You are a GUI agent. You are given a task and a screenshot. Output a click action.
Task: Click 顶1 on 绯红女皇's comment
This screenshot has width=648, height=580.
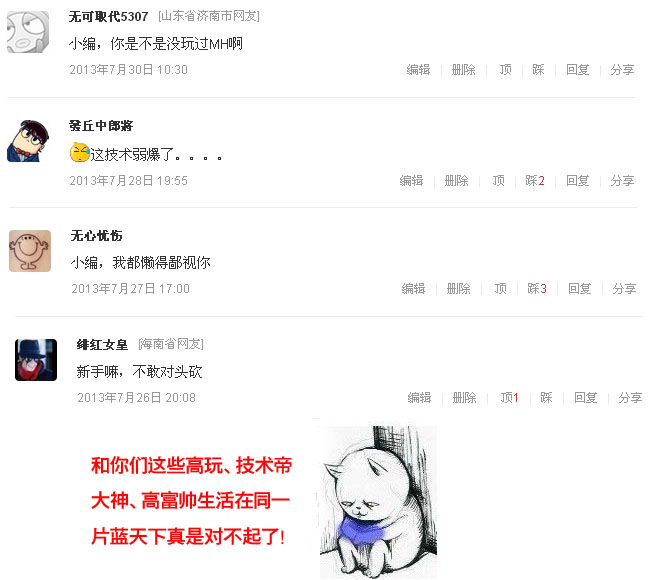click(x=509, y=398)
